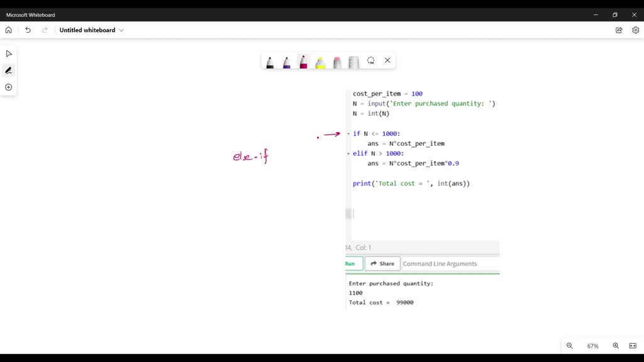Activate the lasso select tool
Viewport: 644px width, 362px height.
pos(371,61)
